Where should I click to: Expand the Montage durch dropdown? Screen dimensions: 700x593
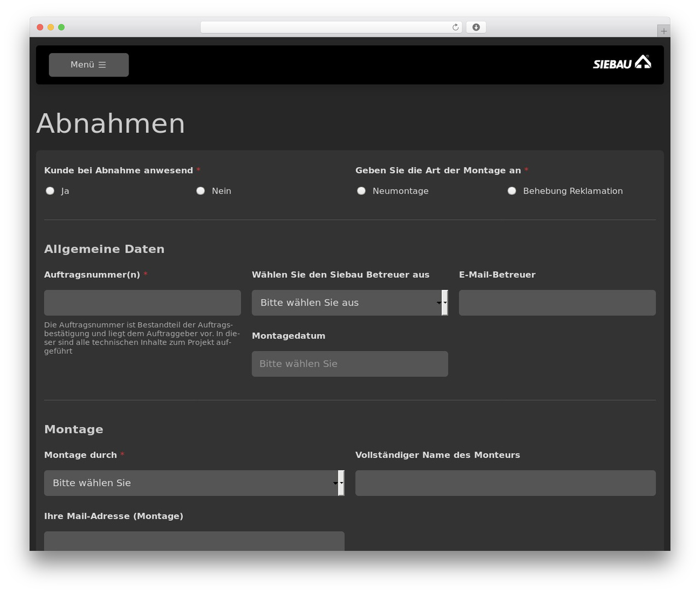click(194, 483)
